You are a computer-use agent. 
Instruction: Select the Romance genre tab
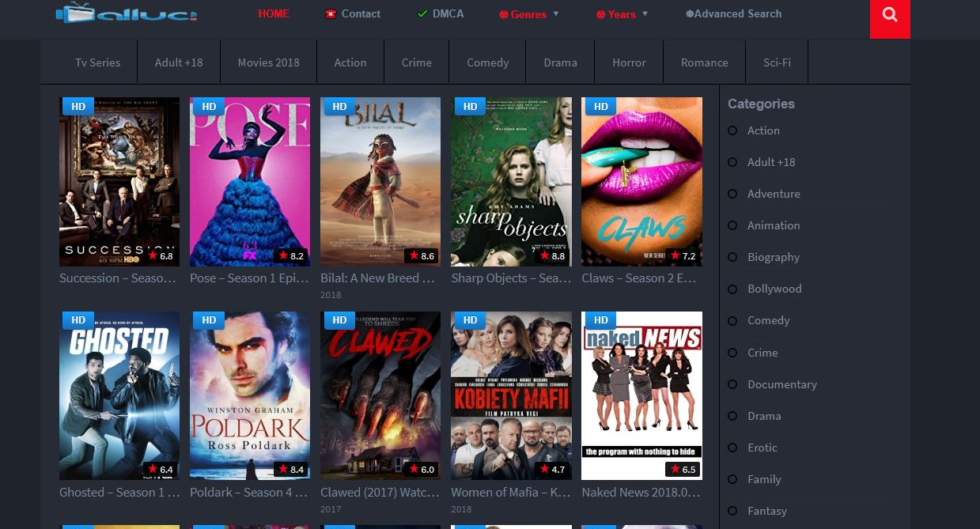pos(705,62)
